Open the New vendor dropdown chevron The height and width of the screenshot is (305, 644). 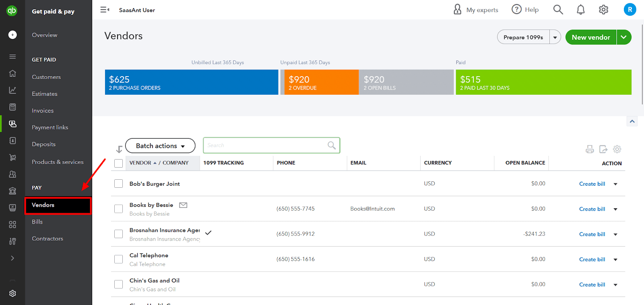[x=623, y=37]
